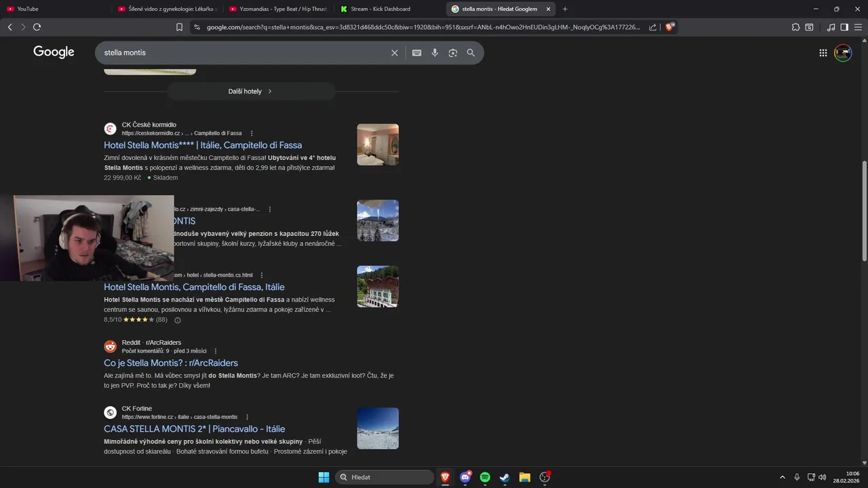Open the three-dot menu for the CK Forline result
Image resolution: width=868 pixels, height=488 pixels.
247,417
